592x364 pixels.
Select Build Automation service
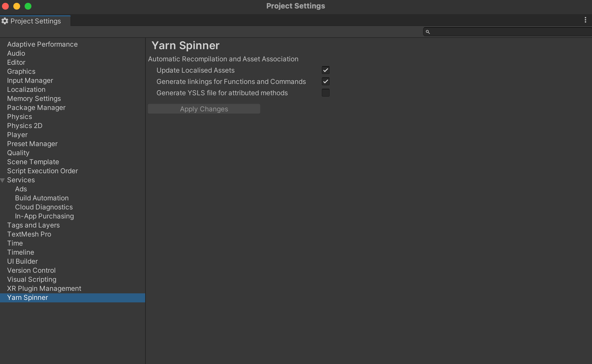[42, 198]
